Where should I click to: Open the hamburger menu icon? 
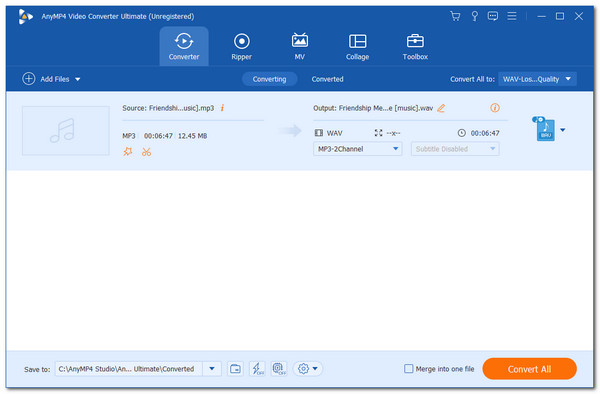tap(512, 16)
